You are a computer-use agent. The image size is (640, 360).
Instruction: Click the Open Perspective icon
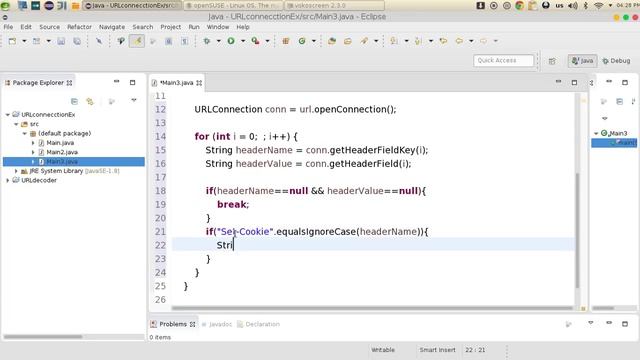pos(552,61)
